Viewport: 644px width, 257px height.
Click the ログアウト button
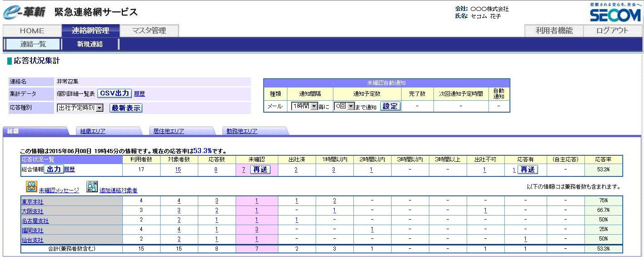(x=613, y=31)
